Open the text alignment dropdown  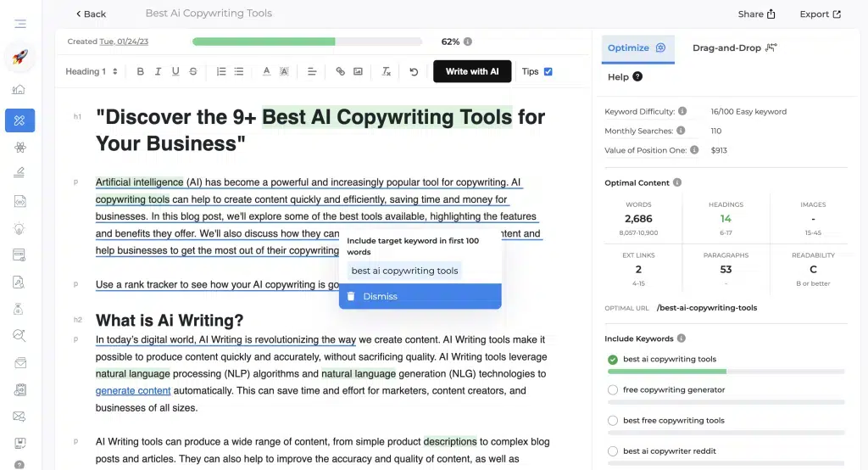coord(312,72)
